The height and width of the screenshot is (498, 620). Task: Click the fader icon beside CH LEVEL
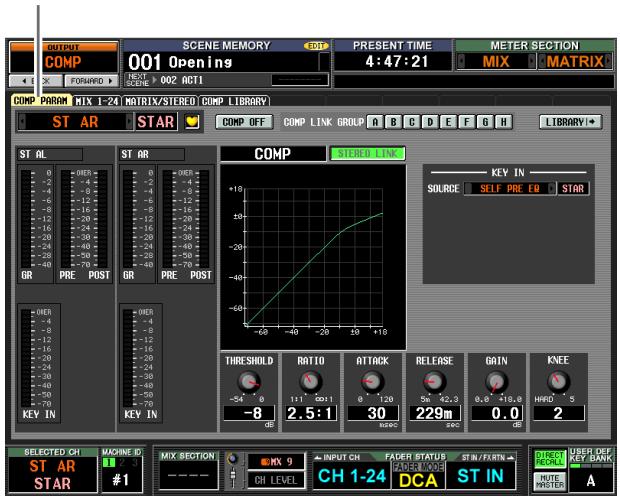(233, 478)
